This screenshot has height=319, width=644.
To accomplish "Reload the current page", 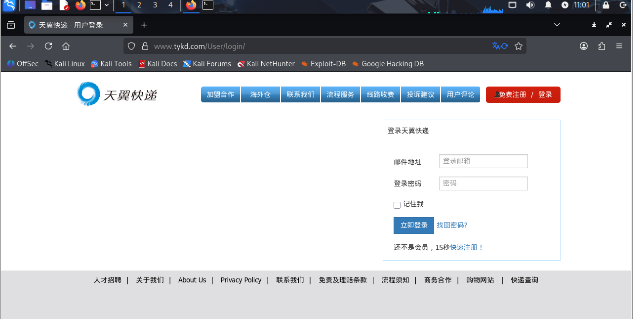I will (48, 46).
